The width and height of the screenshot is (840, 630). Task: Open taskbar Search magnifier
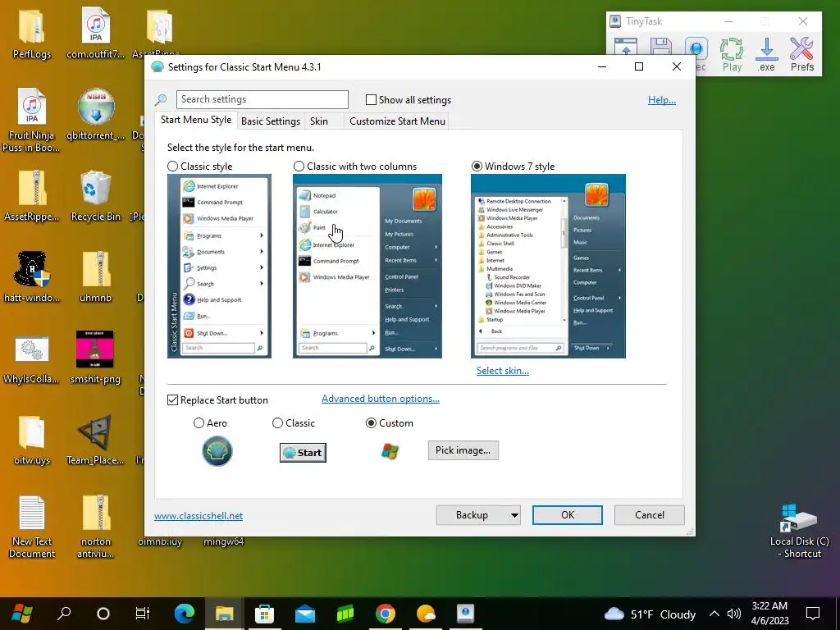(64, 614)
